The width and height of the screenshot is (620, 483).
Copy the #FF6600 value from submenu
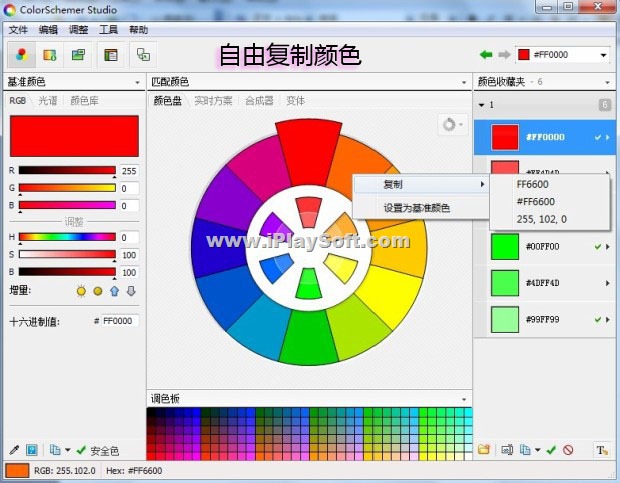click(536, 202)
